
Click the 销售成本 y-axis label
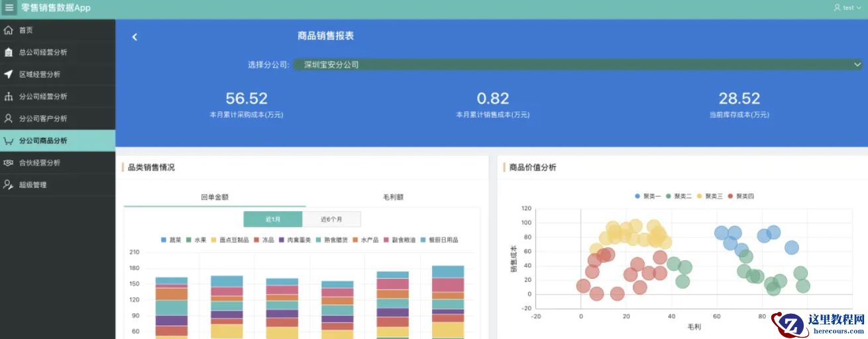(x=514, y=258)
